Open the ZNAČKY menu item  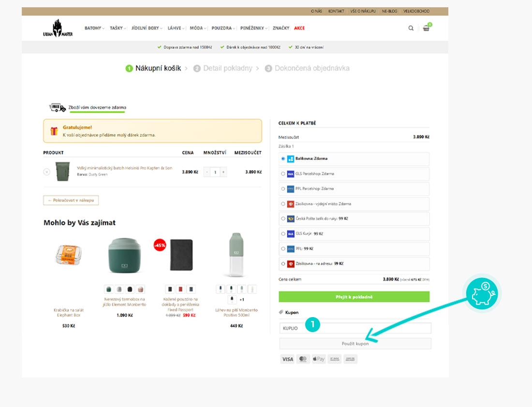281,28
